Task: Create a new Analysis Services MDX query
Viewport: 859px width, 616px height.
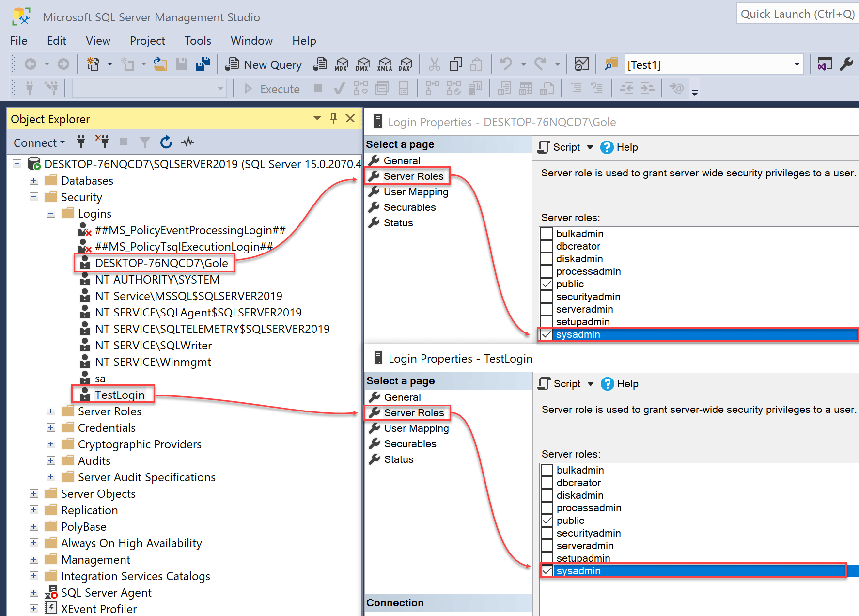Action: (342, 63)
